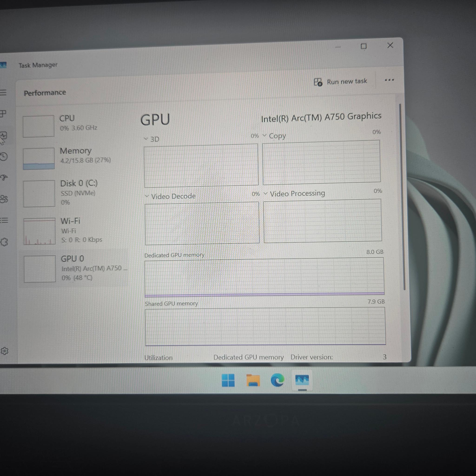Maximize the Task Manager window
Screen dimensions: 476x476
click(x=364, y=46)
